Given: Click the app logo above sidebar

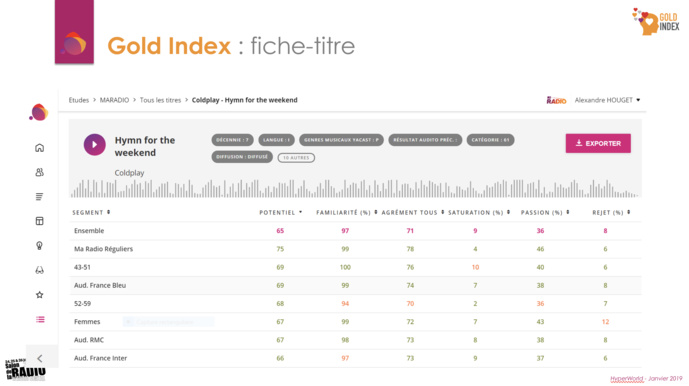Looking at the screenshot, I should pos(39,112).
